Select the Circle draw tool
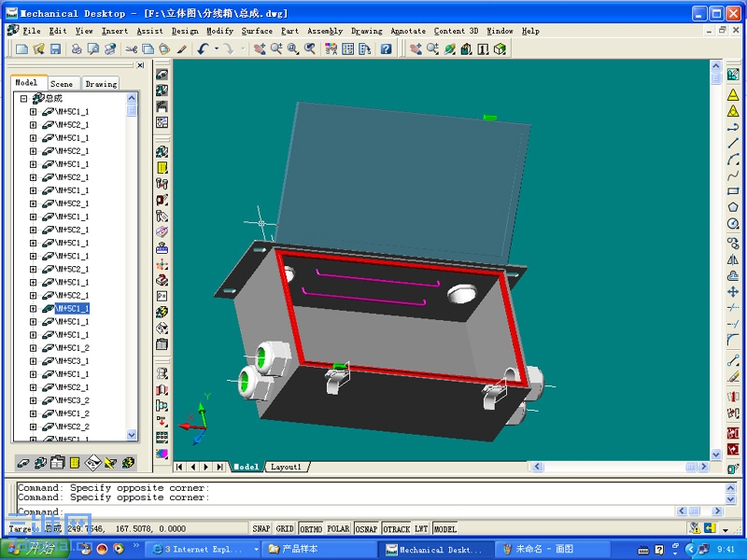This screenshot has height=560, width=747. (733, 223)
